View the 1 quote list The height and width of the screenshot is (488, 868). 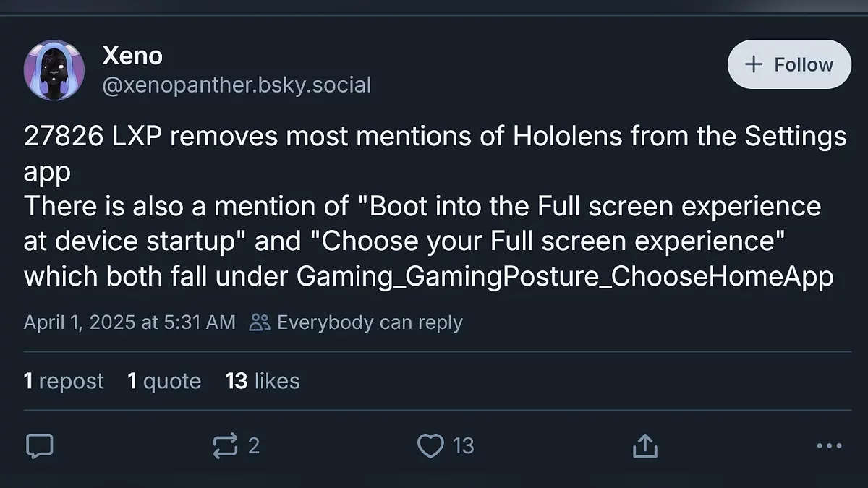click(x=164, y=381)
